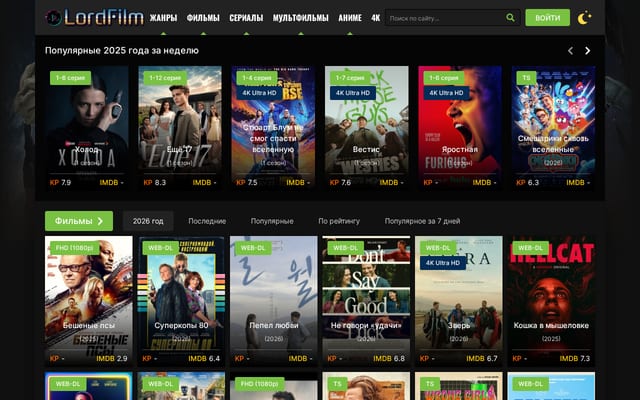The width and height of the screenshot is (640, 400).
Task: Open the Вестис series poster
Action: tap(367, 127)
